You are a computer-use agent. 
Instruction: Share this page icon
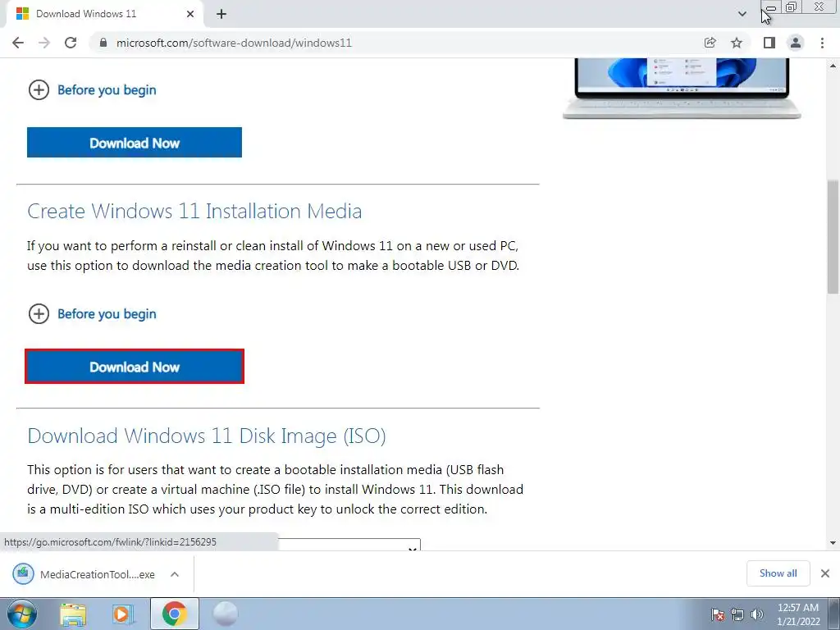(x=710, y=43)
